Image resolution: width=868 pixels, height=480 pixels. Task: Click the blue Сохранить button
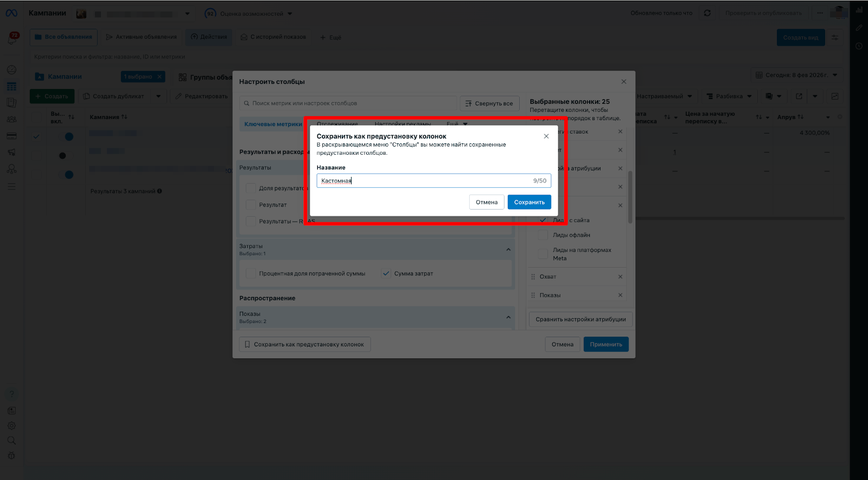pyautogui.click(x=529, y=202)
